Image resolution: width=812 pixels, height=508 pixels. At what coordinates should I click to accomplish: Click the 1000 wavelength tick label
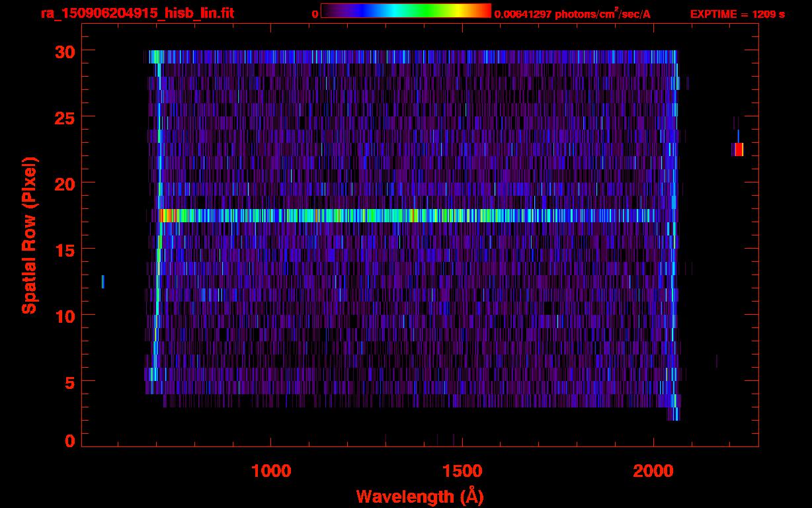[271, 471]
